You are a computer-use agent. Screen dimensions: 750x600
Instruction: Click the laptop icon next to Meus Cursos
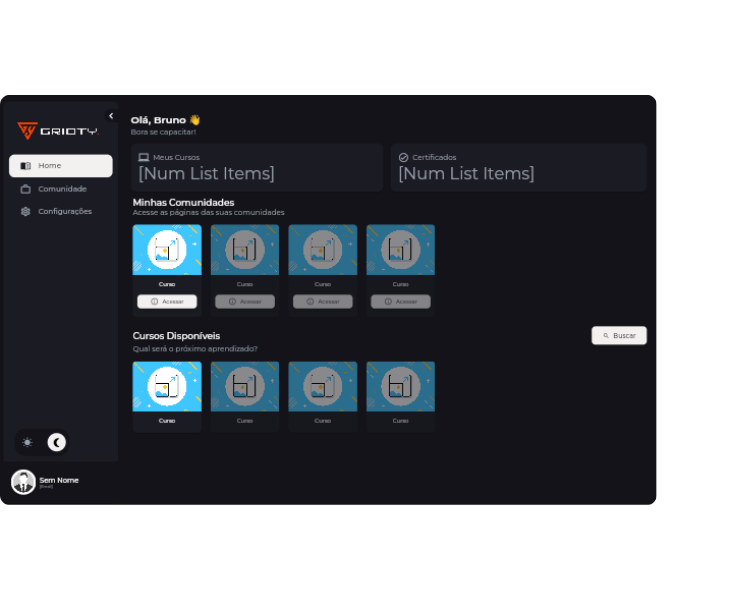(144, 157)
